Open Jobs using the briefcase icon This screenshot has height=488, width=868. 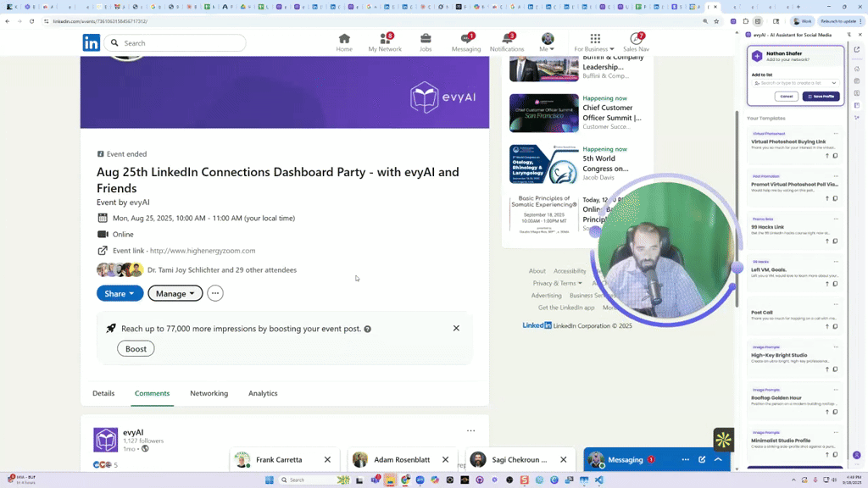pyautogui.click(x=426, y=42)
